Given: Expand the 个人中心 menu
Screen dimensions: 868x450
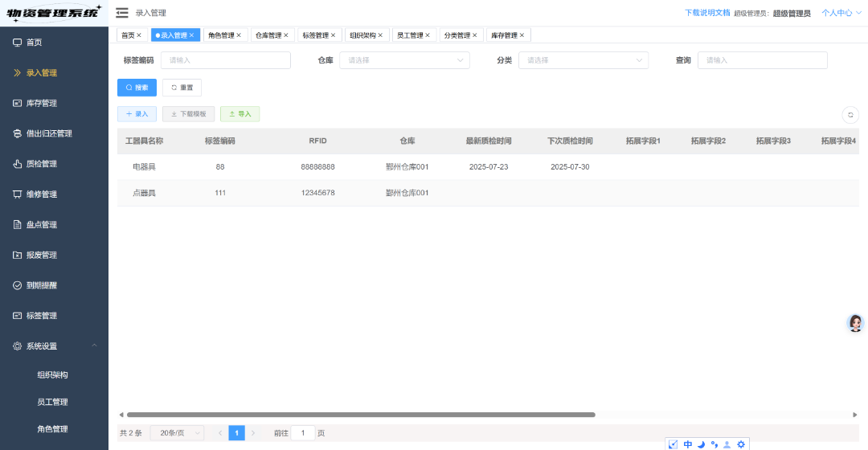Looking at the screenshot, I should point(841,13).
